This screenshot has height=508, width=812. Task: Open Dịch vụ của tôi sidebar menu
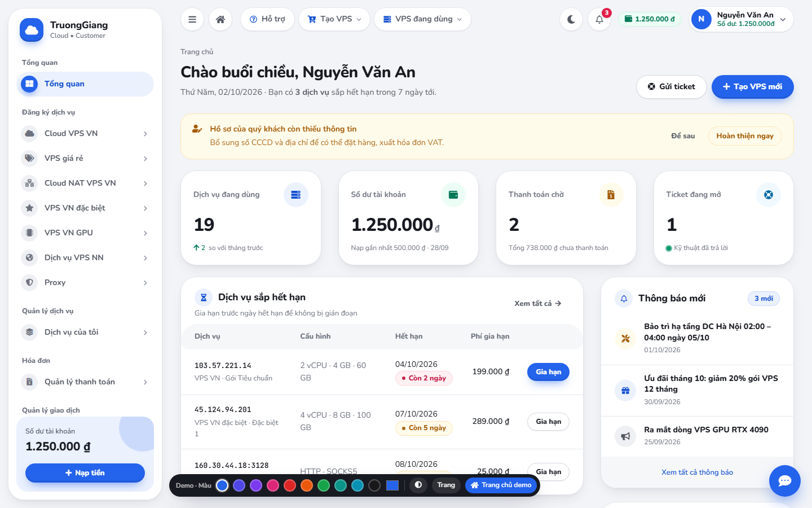point(85,332)
